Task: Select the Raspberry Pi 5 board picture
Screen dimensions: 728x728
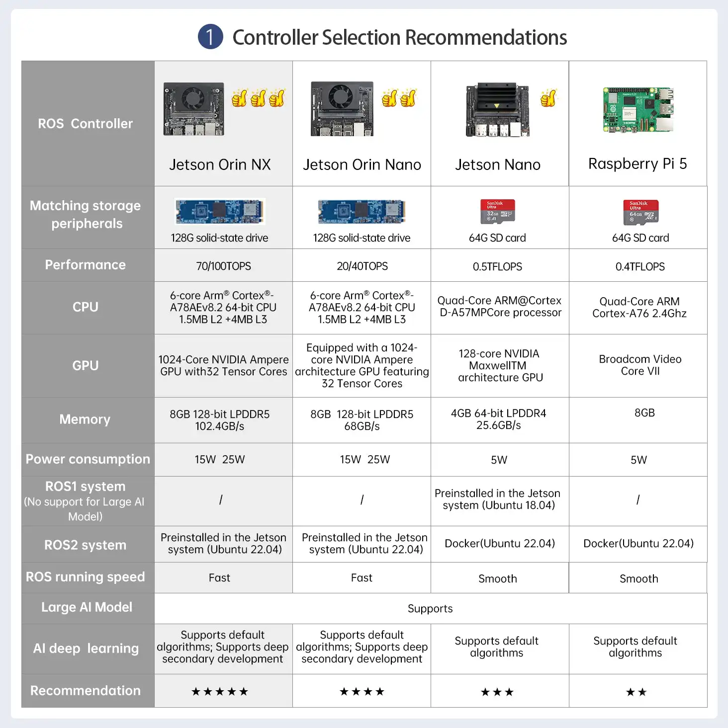Action: coord(638,110)
